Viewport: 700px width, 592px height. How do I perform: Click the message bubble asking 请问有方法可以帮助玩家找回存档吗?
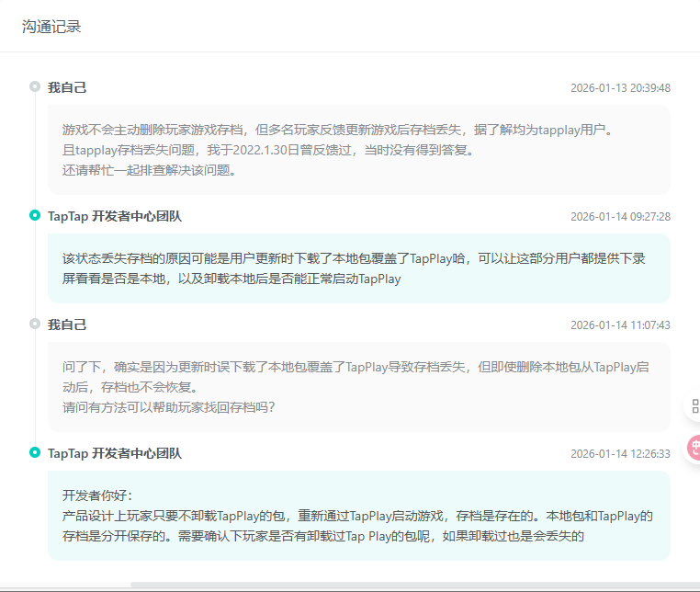click(x=358, y=387)
